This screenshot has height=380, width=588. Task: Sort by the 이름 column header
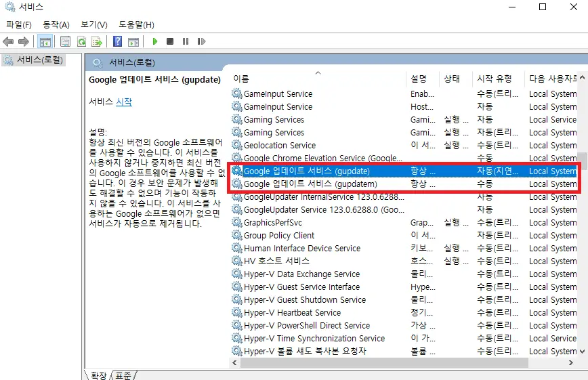(318, 79)
